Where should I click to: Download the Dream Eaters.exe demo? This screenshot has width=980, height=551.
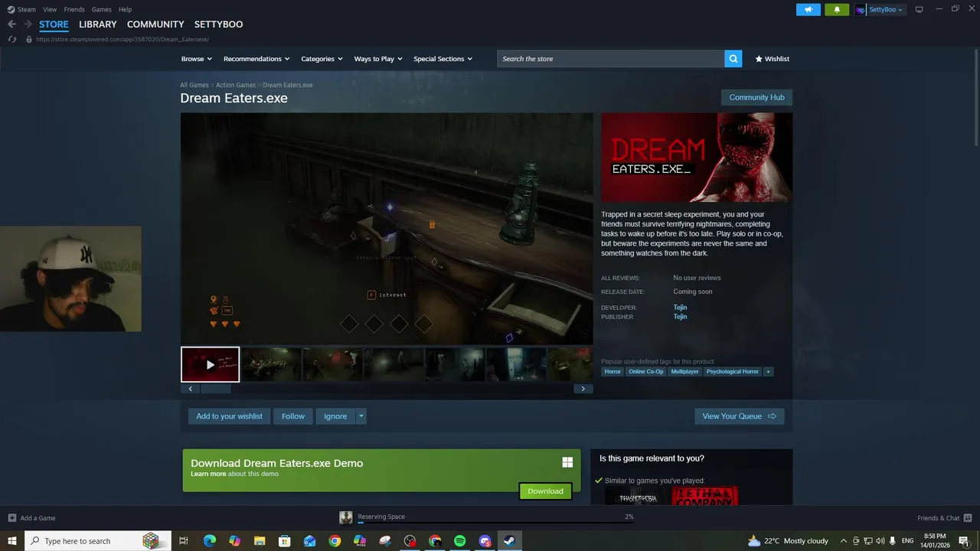coord(545,491)
